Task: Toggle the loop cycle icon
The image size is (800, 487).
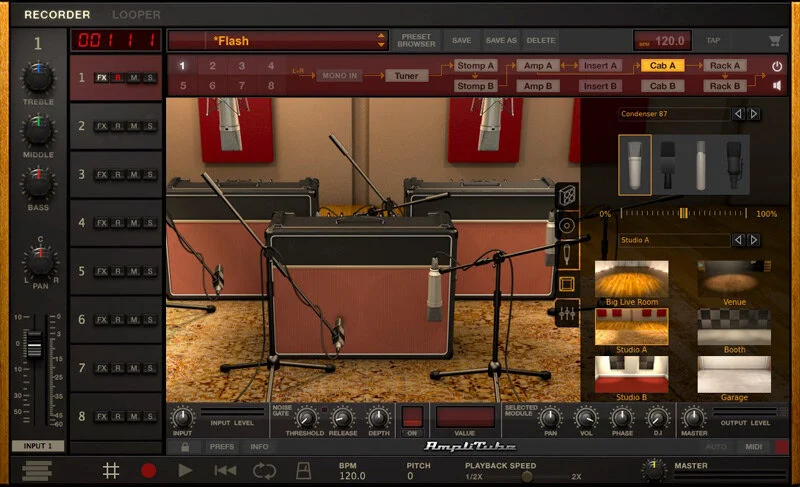Action: click(264, 470)
